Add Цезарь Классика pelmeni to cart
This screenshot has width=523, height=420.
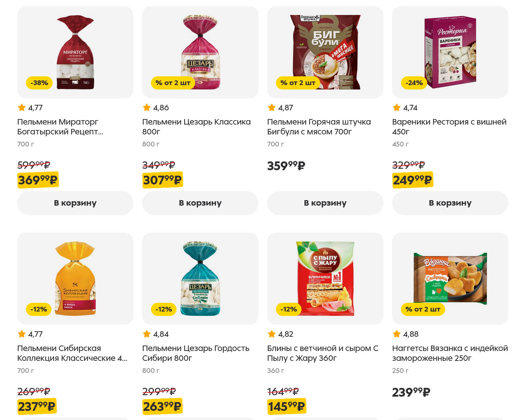coord(200,203)
